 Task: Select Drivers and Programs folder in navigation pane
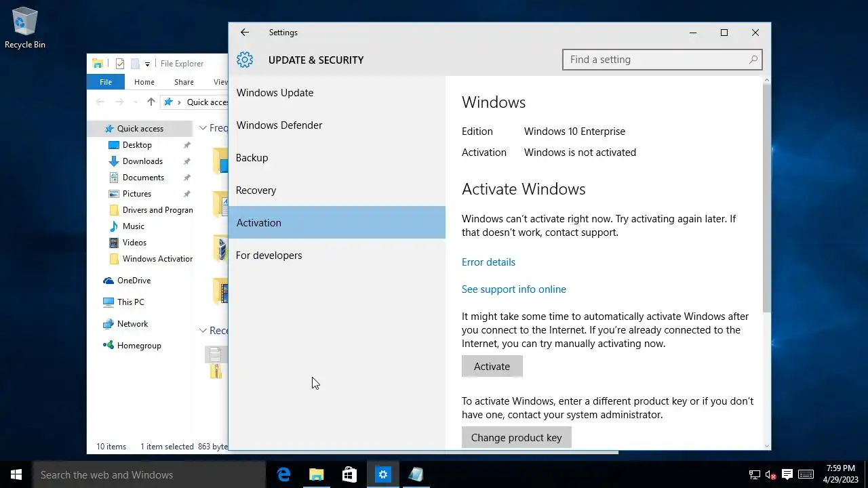151,210
